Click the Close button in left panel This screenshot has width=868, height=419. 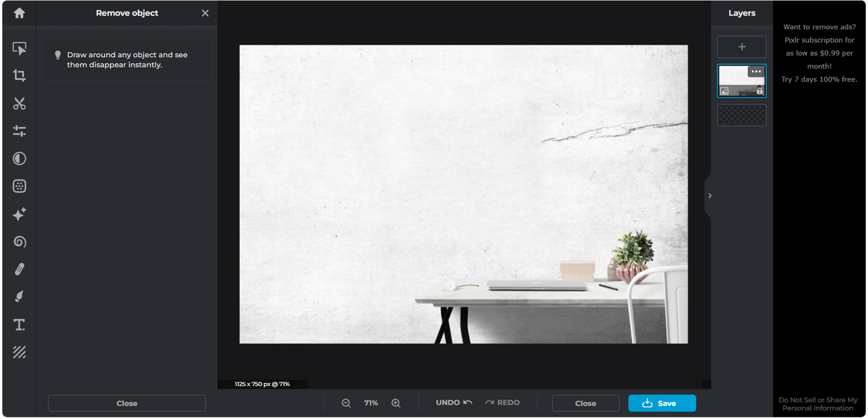(127, 403)
